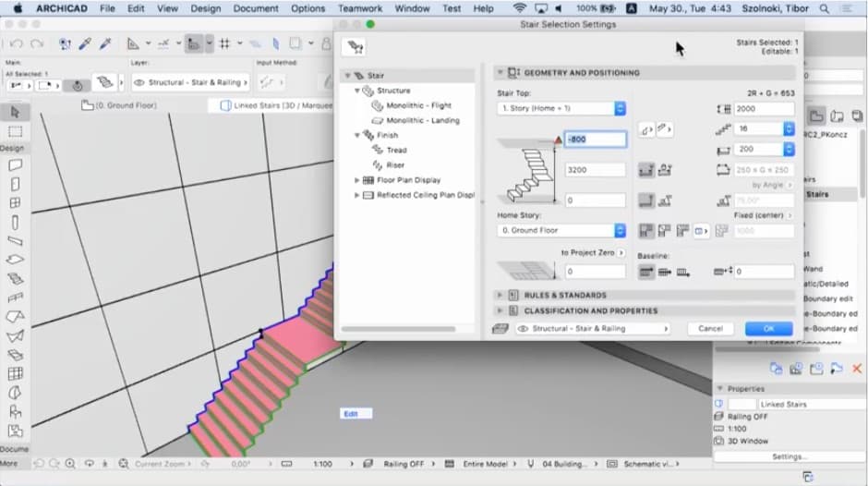Collapse the Geometry and Positioning panel
Screen dimensions: 868x486
pos(500,73)
